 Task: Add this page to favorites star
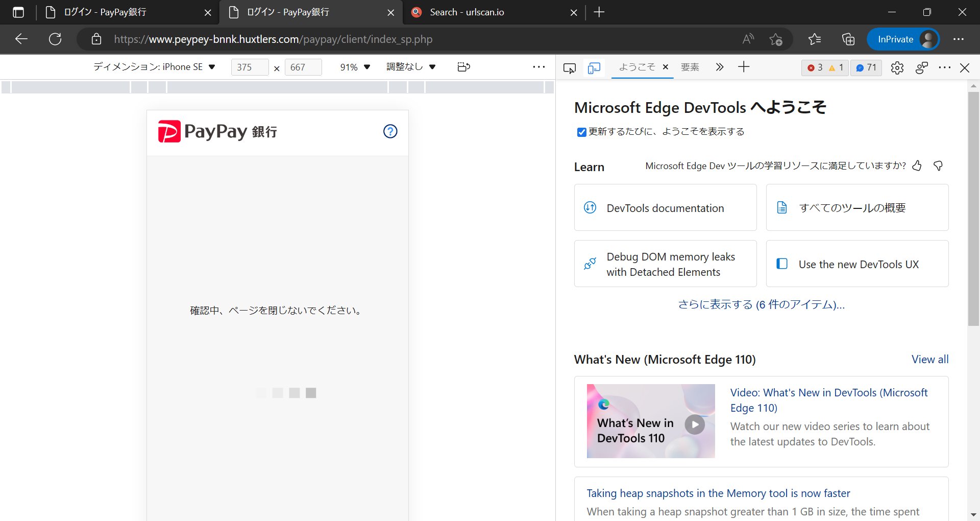point(776,39)
